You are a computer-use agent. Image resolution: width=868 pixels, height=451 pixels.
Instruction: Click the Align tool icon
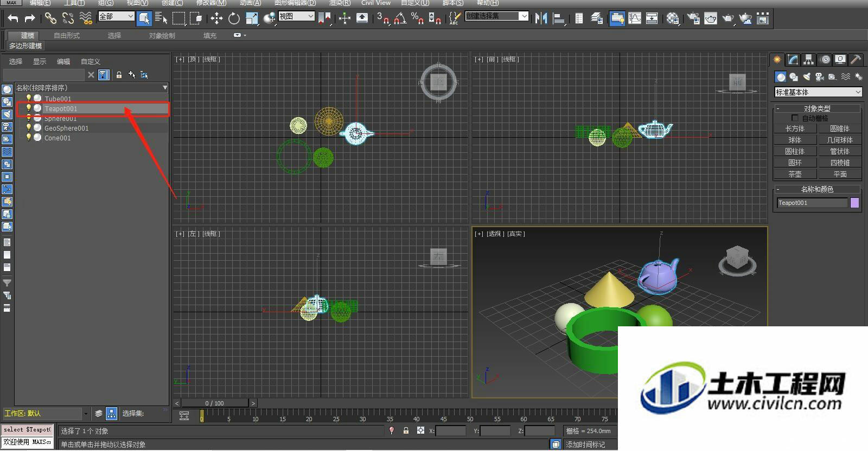coord(558,18)
